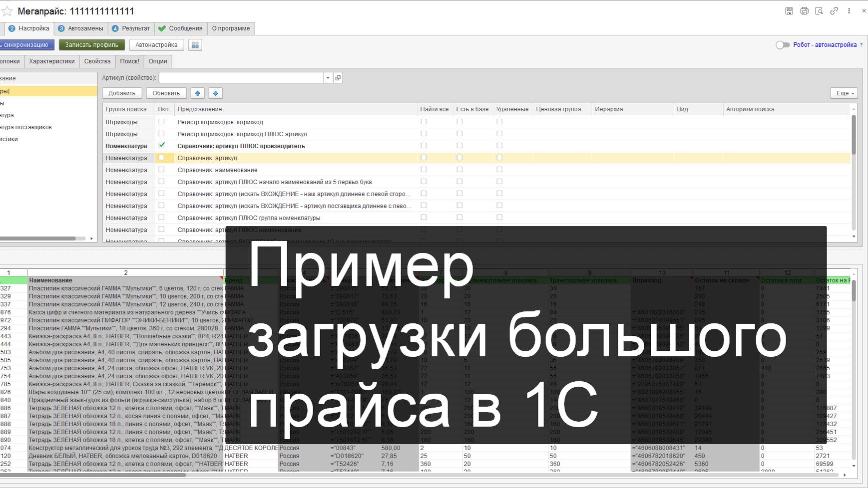This screenshot has height=488, width=868.
Task: Click the search table vertical scrollbar
Action: coord(854,135)
